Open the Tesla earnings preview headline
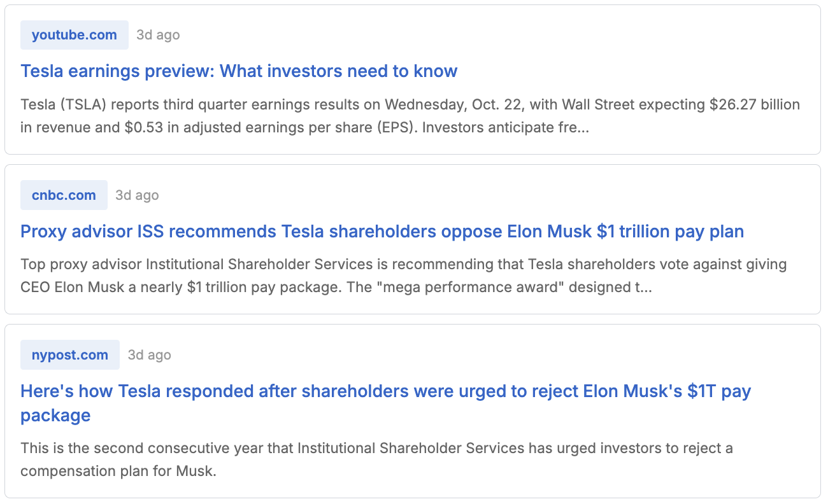The height and width of the screenshot is (504, 828). (x=239, y=71)
